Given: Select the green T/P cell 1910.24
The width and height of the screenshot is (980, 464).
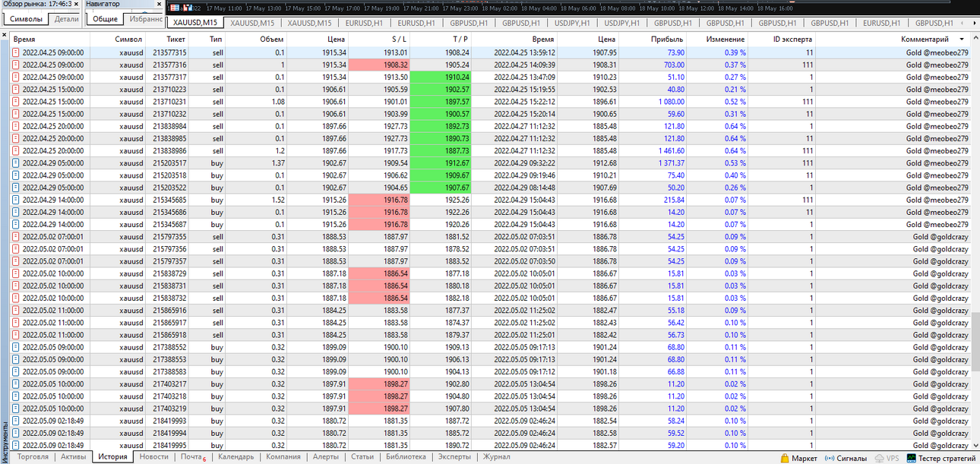Looking at the screenshot, I should [441, 77].
